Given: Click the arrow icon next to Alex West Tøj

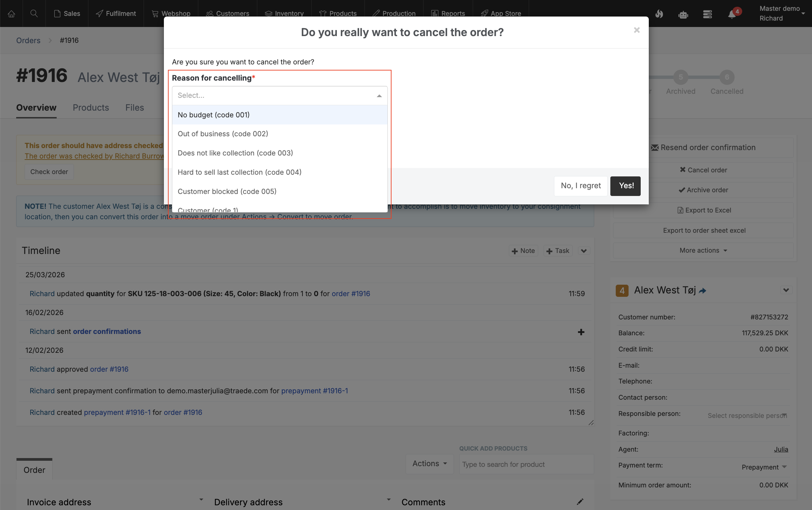Looking at the screenshot, I should [703, 290].
